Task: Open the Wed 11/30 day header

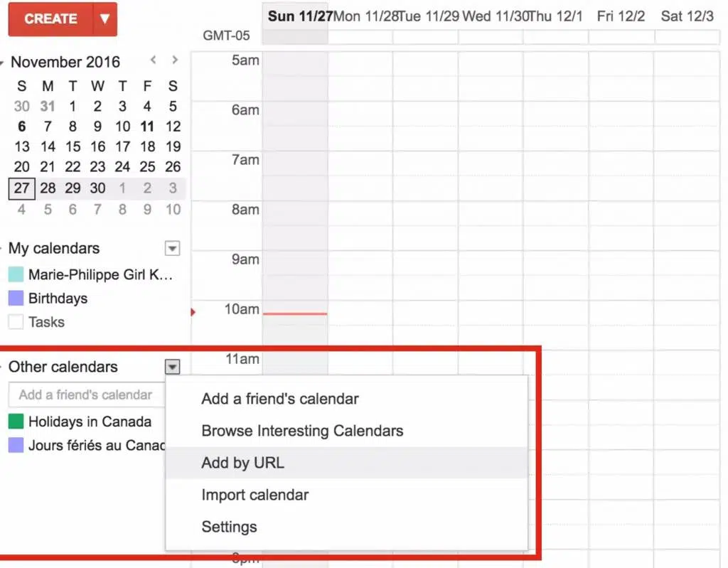Action: tap(496, 16)
